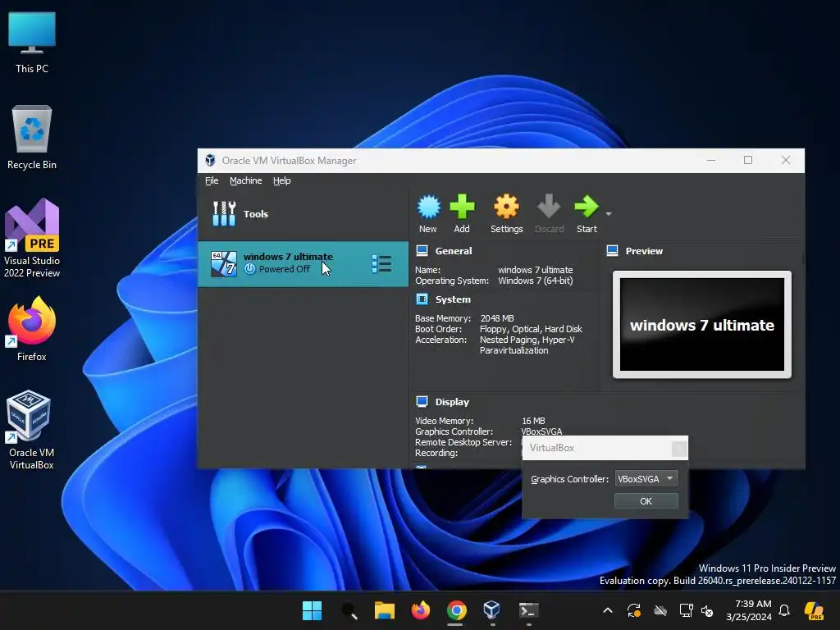The height and width of the screenshot is (630, 840).
Task: Click the Boot Order: label
Action: (438, 329)
